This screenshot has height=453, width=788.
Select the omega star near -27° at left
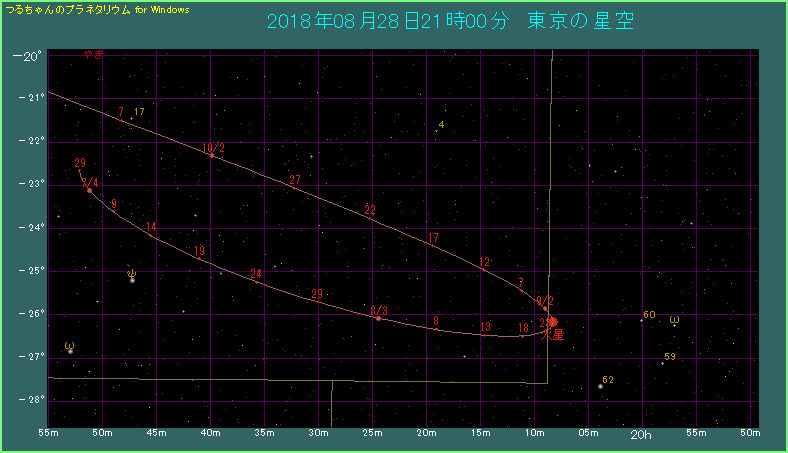[x=70, y=351]
